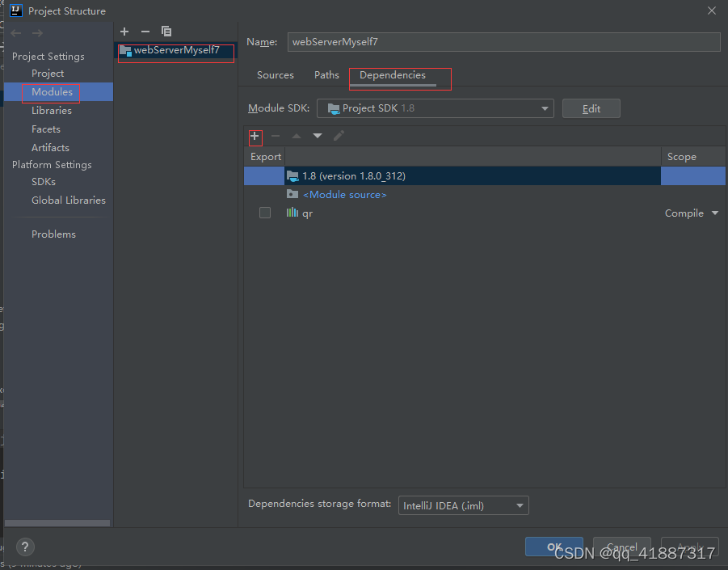728x570 pixels.
Task: Select webServerMyself7 module in list
Action: pos(176,50)
